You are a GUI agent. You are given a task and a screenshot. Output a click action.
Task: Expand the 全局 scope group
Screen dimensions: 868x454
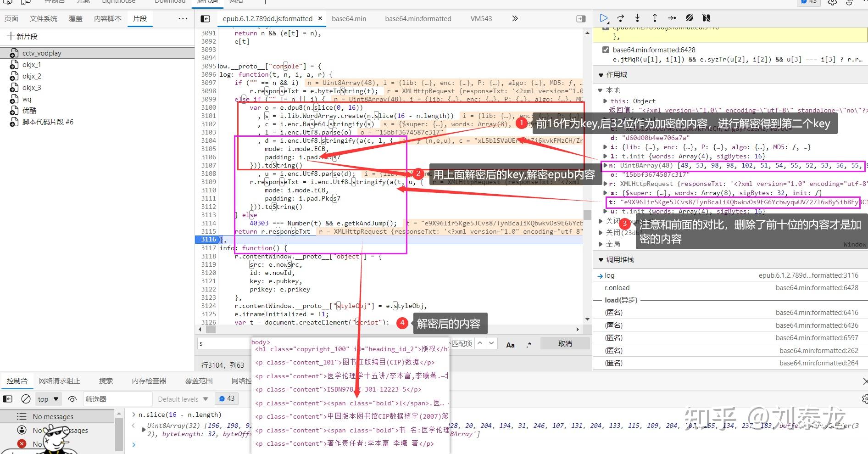tap(600, 244)
